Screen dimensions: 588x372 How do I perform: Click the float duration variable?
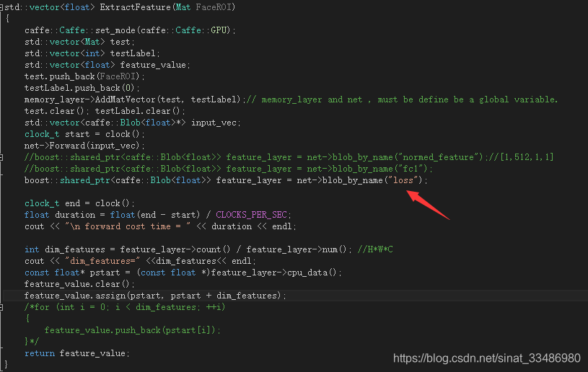click(x=75, y=215)
